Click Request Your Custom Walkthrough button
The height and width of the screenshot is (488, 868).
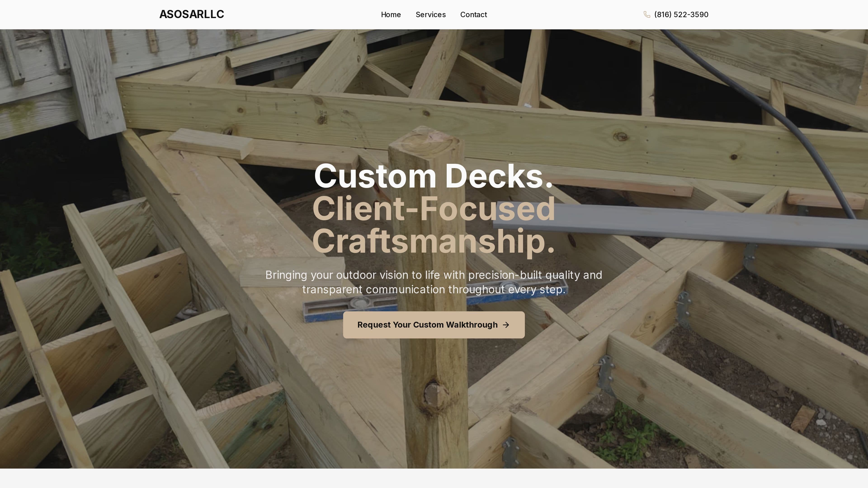(434, 325)
